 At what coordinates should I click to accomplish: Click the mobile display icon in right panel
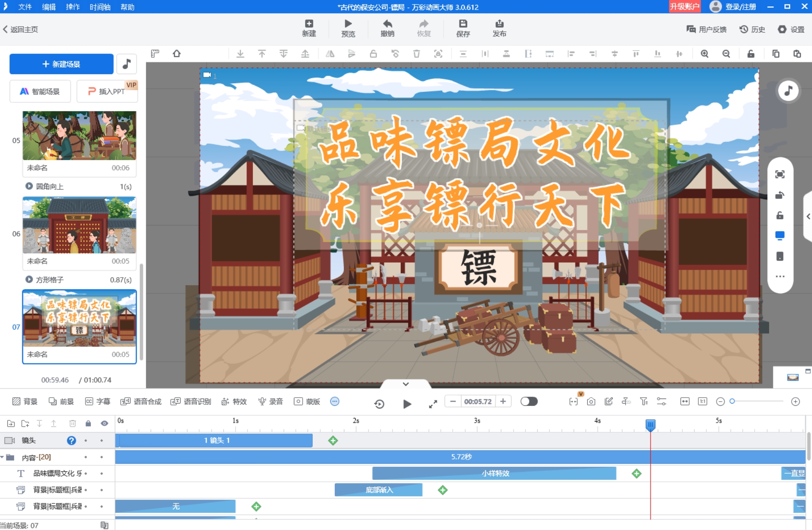tap(780, 256)
